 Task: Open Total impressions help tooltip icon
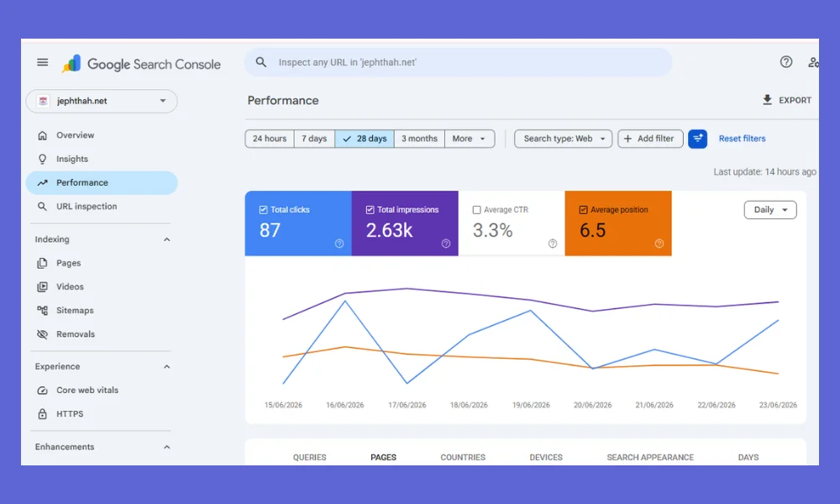click(446, 244)
